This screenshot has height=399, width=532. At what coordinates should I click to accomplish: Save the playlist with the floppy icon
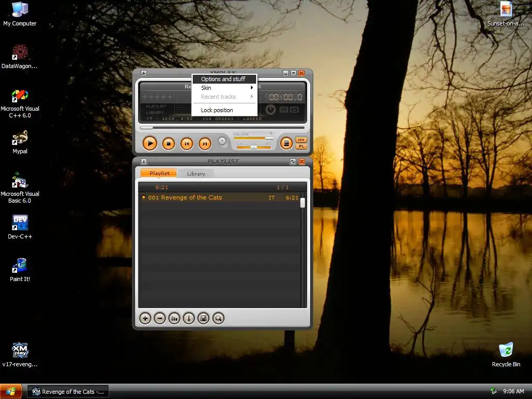(x=204, y=318)
